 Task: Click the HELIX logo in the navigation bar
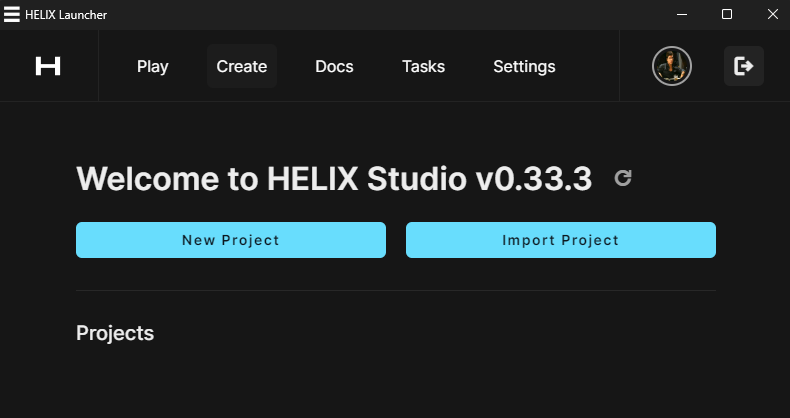(48, 66)
